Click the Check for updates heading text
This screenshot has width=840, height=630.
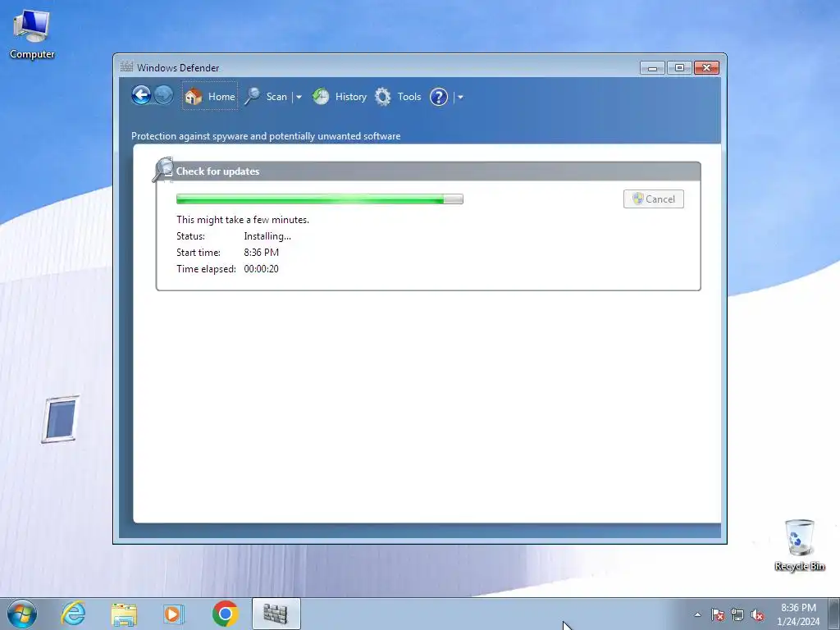pos(217,171)
